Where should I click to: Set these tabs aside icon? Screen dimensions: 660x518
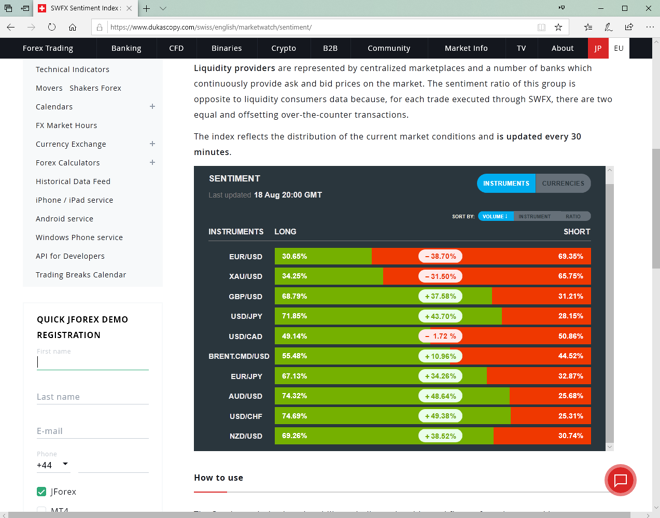[x=25, y=8]
